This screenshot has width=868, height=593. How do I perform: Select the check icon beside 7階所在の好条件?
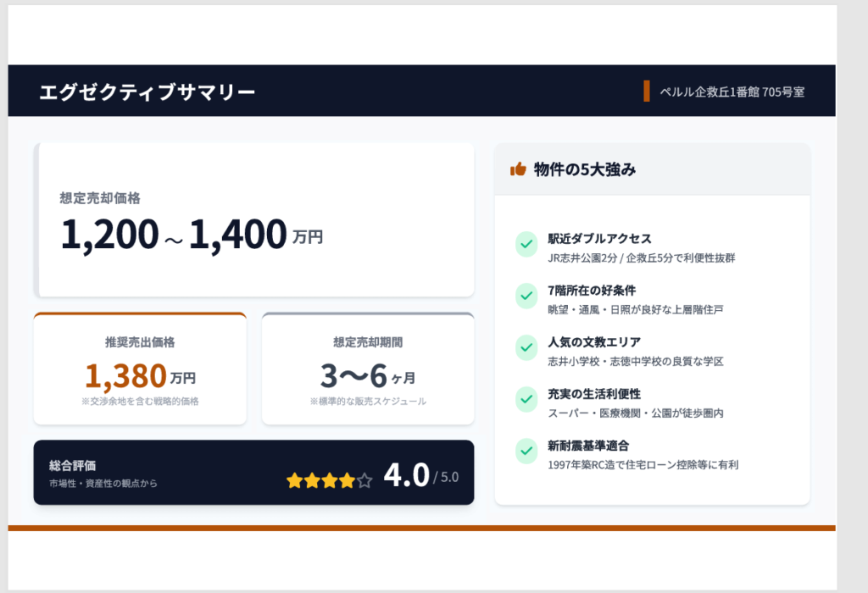coord(526,296)
